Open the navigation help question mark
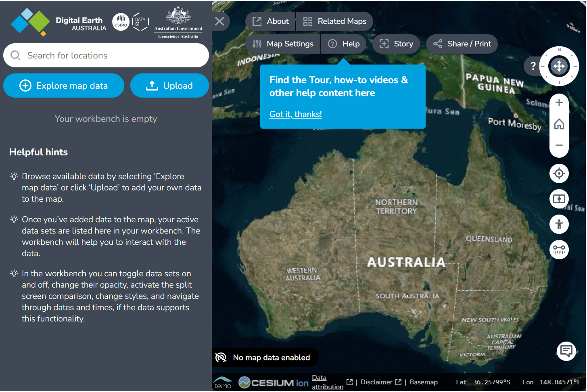The height and width of the screenshot is (392, 587). [533, 66]
